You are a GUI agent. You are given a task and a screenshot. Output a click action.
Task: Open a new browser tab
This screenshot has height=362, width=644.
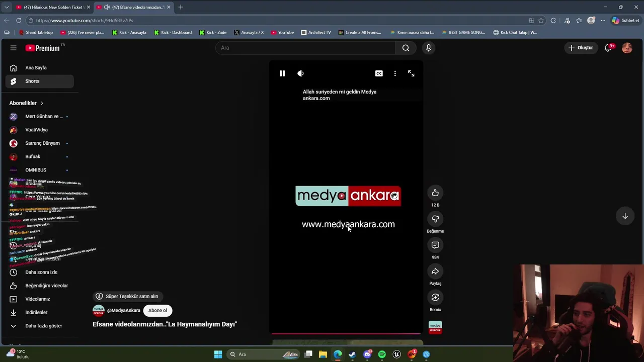tap(181, 7)
